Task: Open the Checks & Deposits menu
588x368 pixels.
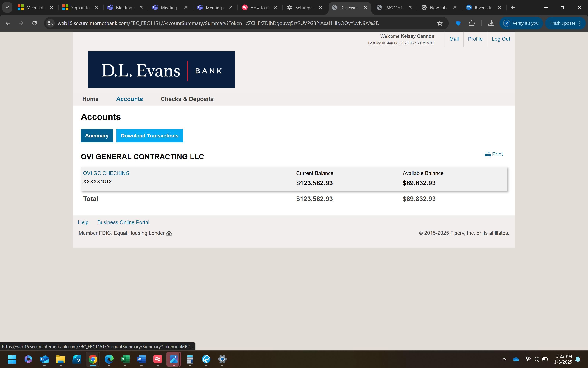Action: pos(187,99)
